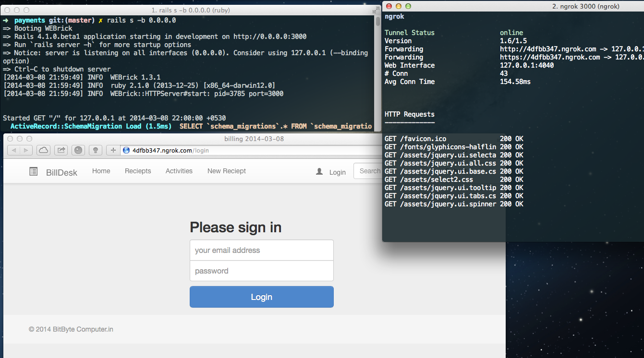Click the Safari back arrow button
644x358 pixels.
(13, 150)
